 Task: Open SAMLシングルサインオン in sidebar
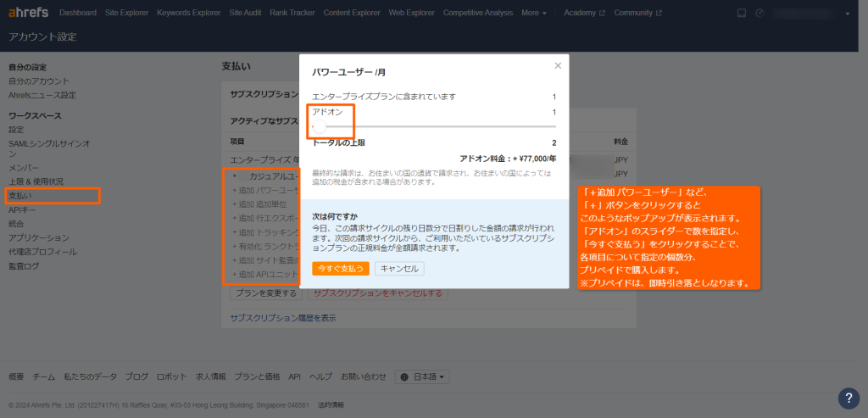pyautogui.click(x=49, y=148)
